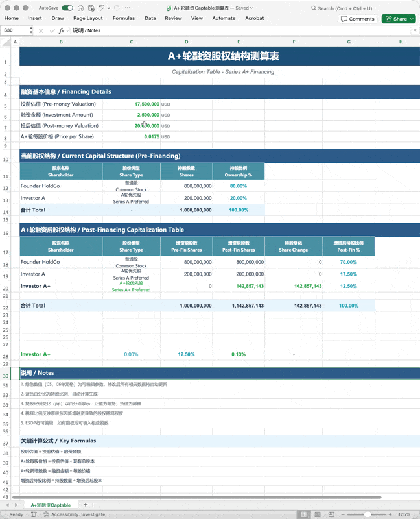
Task: Click the zoom in plus button
Action: pos(390,514)
